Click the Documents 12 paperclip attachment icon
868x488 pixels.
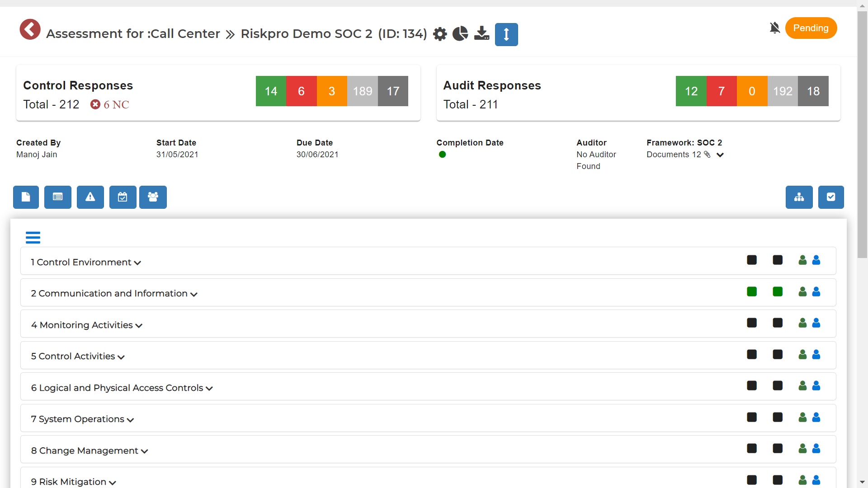click(x=708, y=155)
